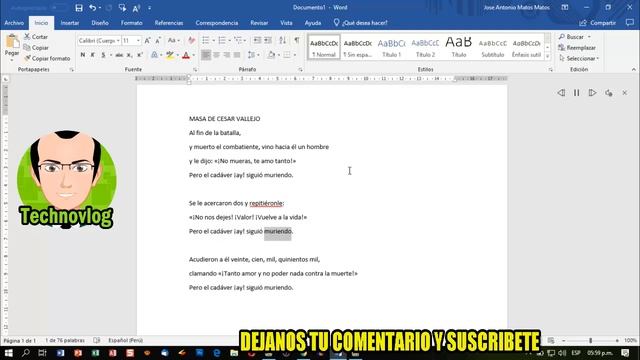Screen dimensions: 640x360
Task: Align text left
Action: (x=206, y=55)
